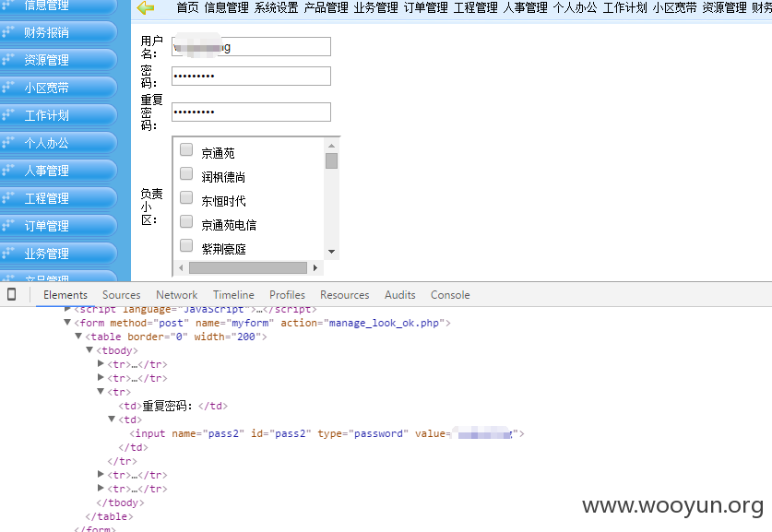
Task: Switch to the Sources tab
Action: 121,295
